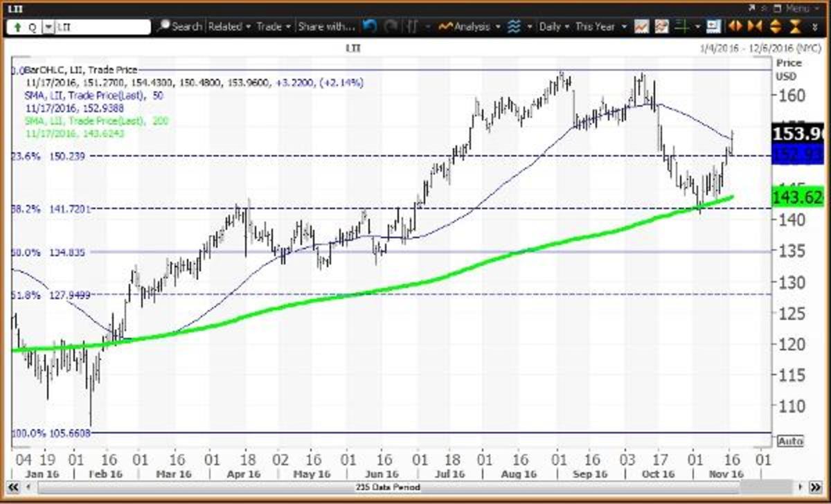Click the blue data window icon
831x504 pixels.
click(713, 27)
